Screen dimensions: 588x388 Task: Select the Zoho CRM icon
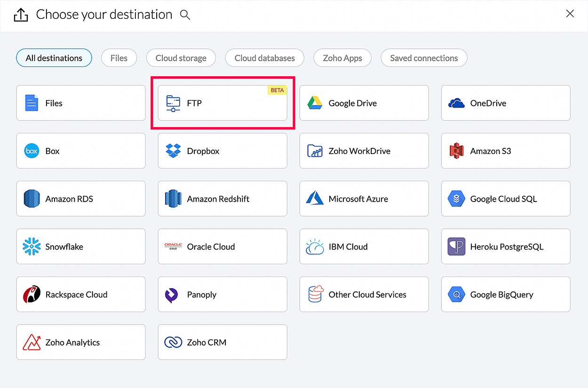coord(173,342)
